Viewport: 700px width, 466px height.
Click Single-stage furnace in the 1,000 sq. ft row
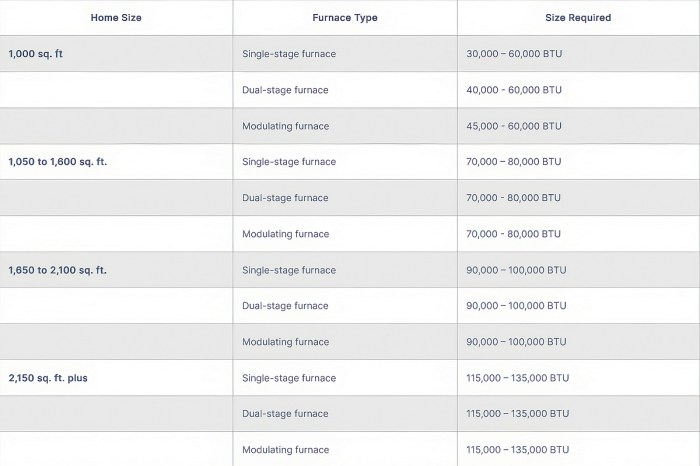(289, 54)
